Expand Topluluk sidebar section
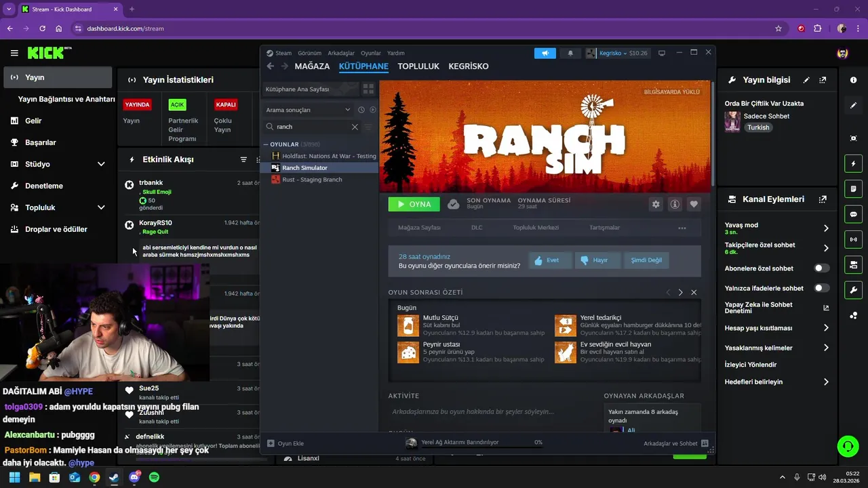The height and width of the screenshot is (488, 868). (x=101, y=207)
